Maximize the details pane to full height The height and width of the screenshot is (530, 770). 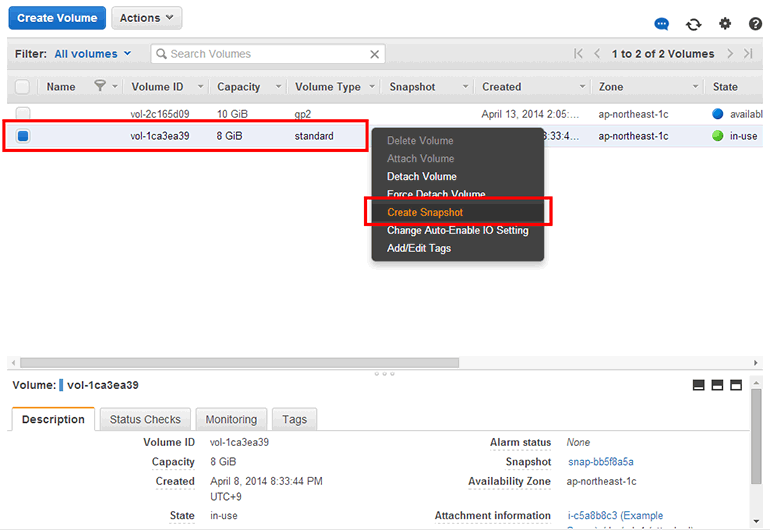[x=736, y=385]
